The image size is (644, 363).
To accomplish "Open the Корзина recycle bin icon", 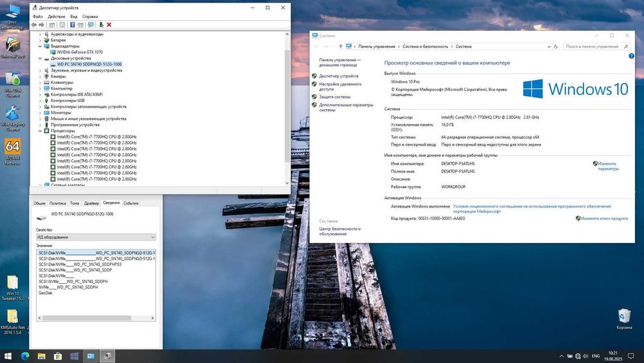I will (624, 319).
